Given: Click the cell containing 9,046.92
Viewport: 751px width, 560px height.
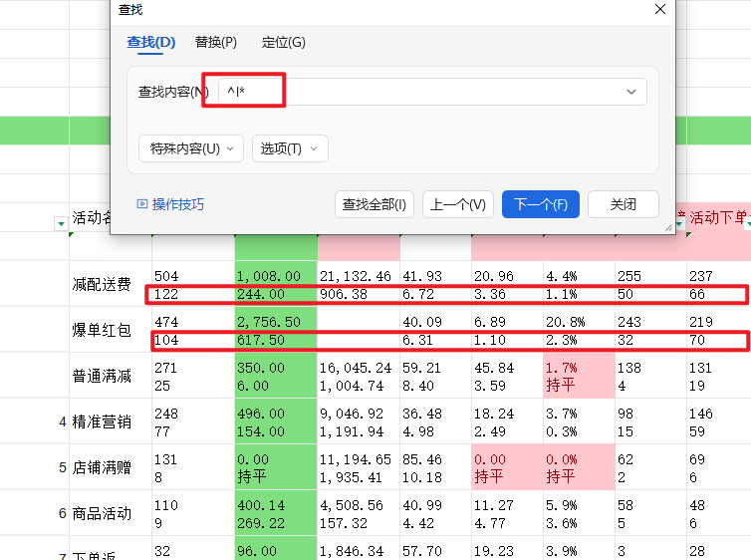Looking at the screenshot, I should [359, 422].
